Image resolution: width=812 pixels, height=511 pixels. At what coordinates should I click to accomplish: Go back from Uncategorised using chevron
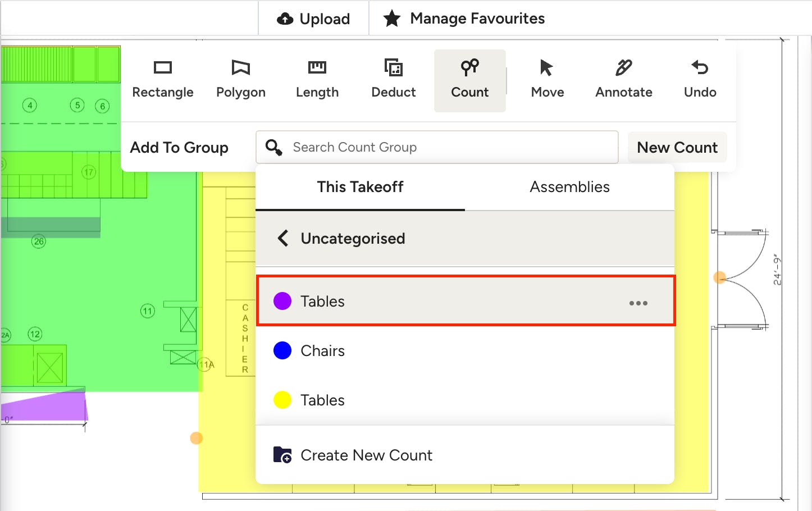click(284, 238)
